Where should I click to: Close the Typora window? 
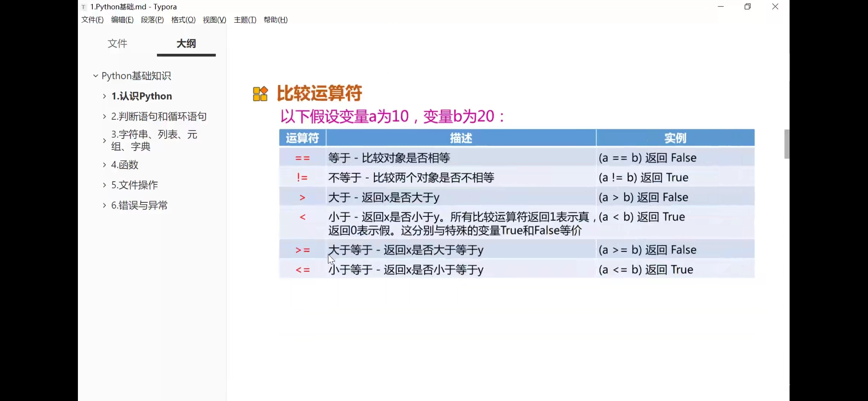[x=775, y=7]
